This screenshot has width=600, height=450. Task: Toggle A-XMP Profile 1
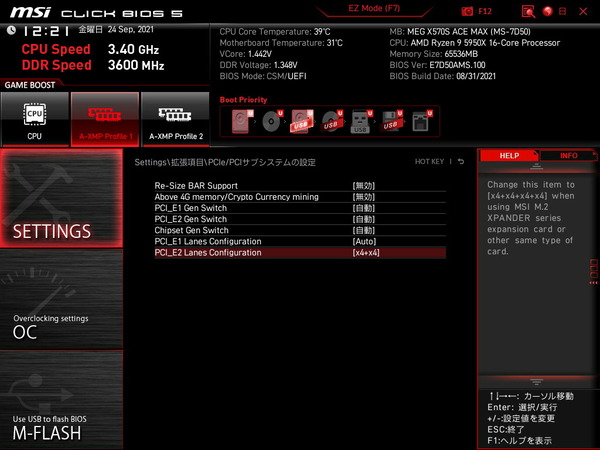(x=105, y=119)
